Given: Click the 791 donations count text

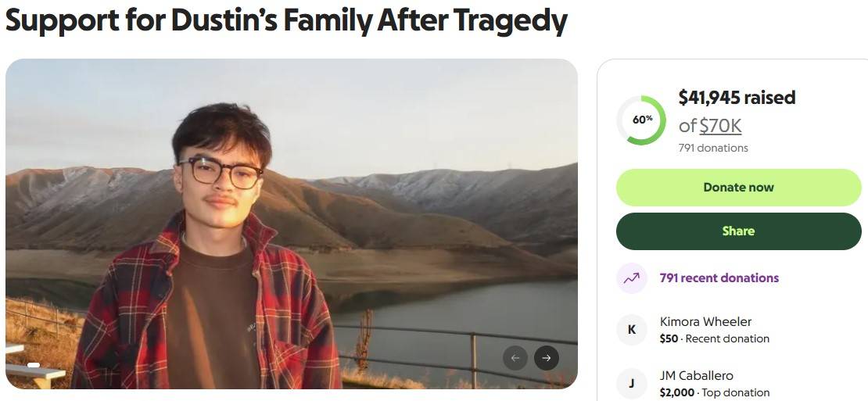Looking at the screenshot, I should pos(713,148).
